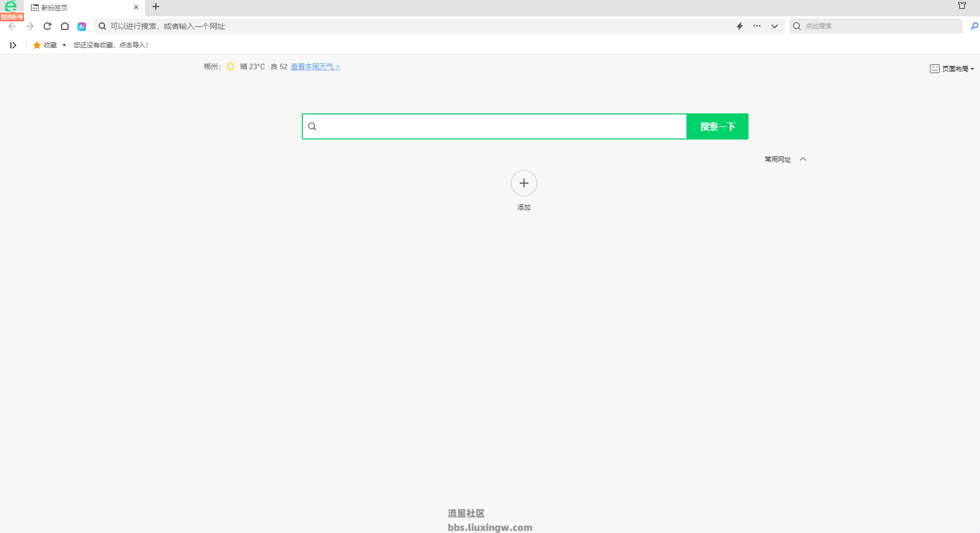Click the blue search magnifier at far right
Screen dimensions: 980x533
974,26
